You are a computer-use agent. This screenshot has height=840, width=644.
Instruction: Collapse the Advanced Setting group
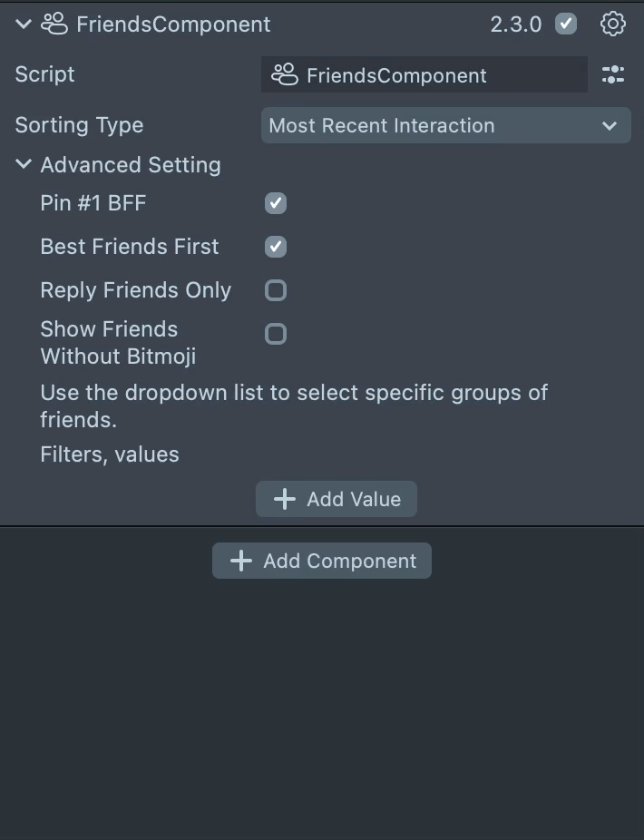coord(24,165)
